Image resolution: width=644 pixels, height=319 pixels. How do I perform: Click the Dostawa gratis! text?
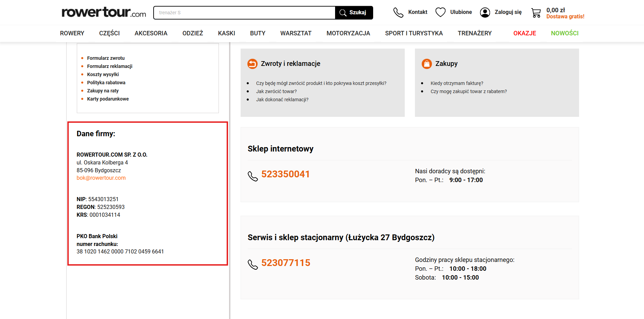point(565,17)
